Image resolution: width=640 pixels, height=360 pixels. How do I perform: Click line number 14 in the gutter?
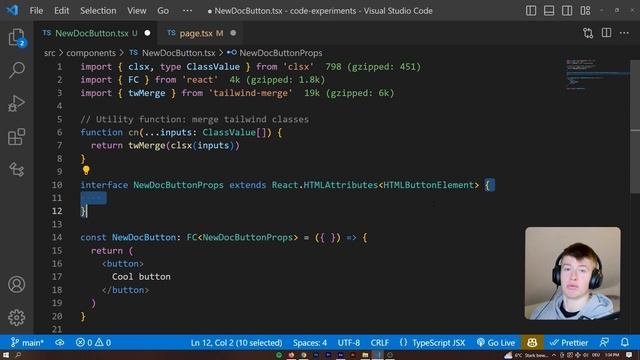pyautogui.click(x=57, y=237)
